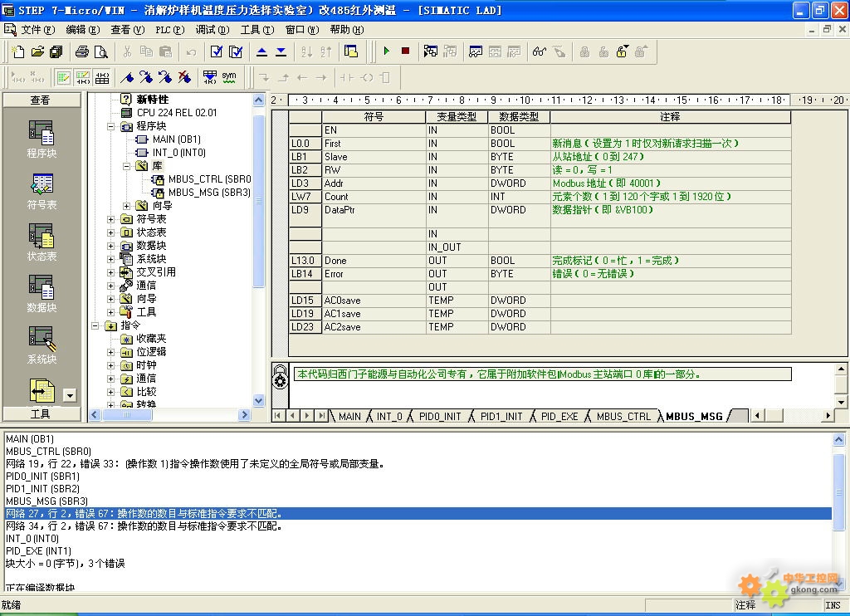Open Symbol Table in the navigation bar
850x616 pixels.
pos(42,192)
